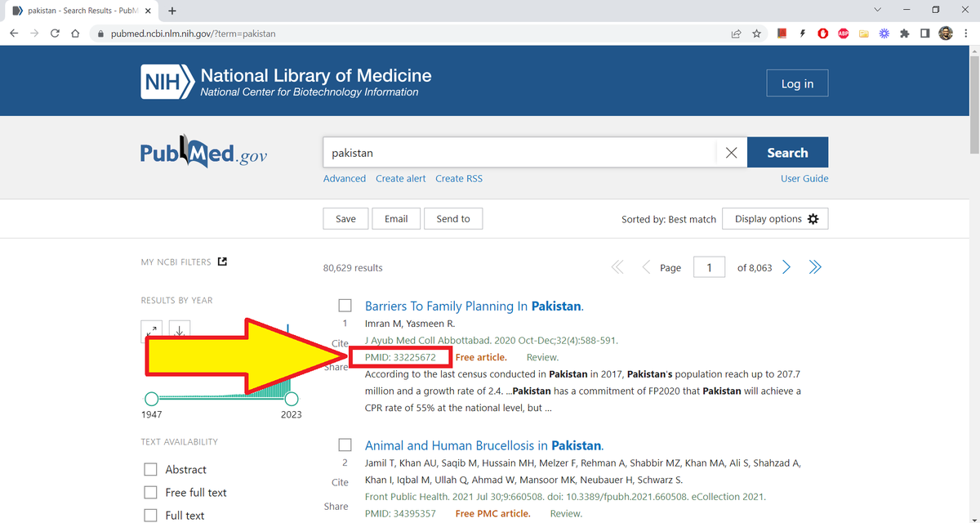Click in the pakistan search field

pyautogui.click(x=519, y=153)
